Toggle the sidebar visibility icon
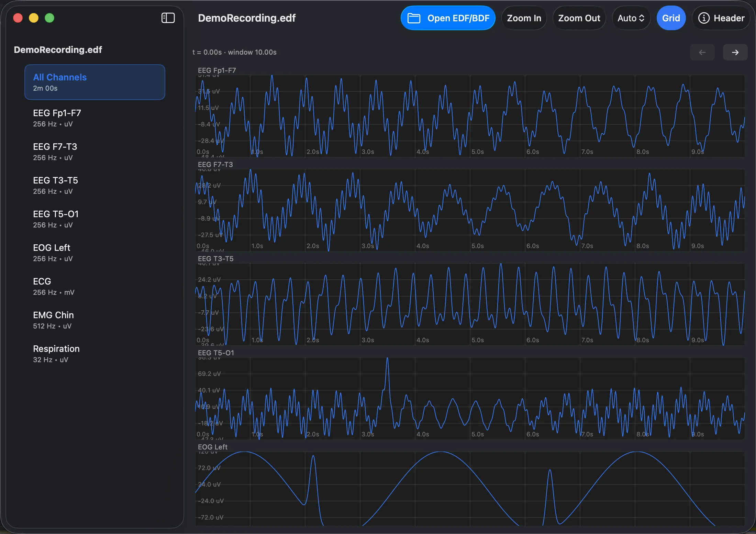Viewport: 756px width, 534px height. click(x=168, y=18)
